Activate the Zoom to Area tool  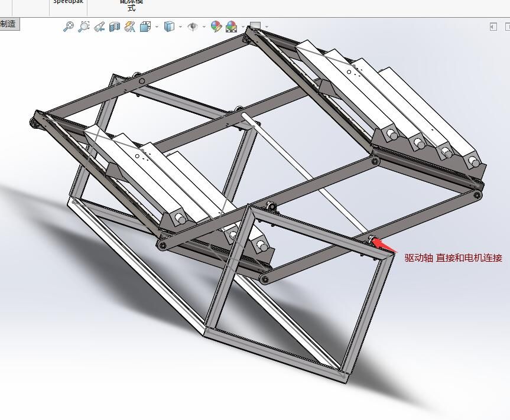[x=84, y=26]
